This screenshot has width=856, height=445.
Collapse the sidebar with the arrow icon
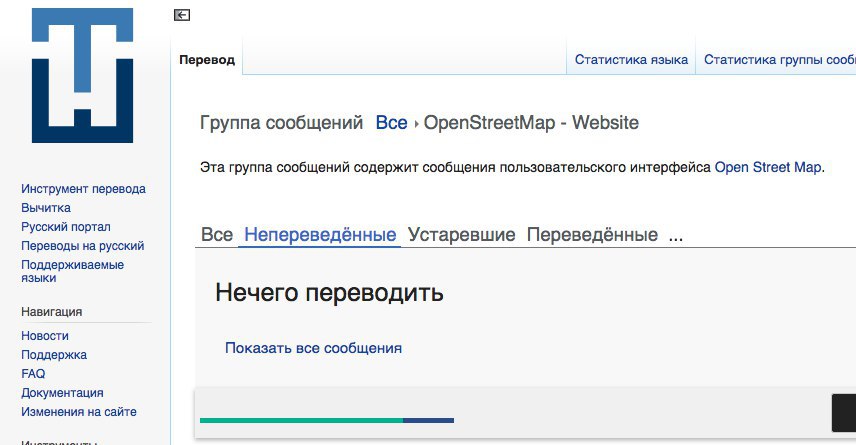(x=182, y=15)
